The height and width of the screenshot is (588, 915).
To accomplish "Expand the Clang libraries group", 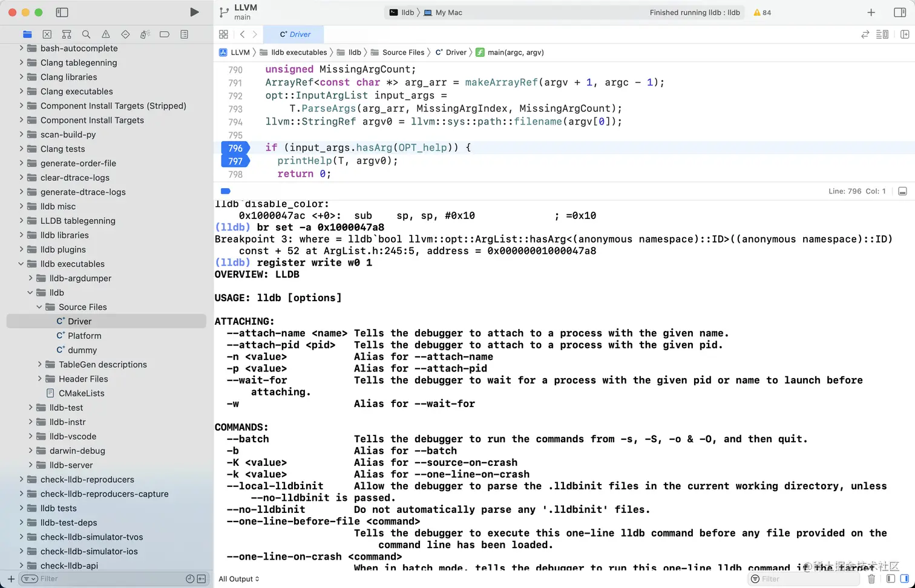I will coord(21,77).
